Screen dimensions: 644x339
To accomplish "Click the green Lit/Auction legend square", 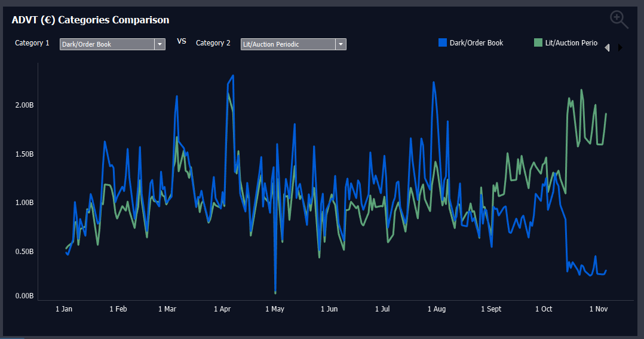I will [x=538, y=43].
